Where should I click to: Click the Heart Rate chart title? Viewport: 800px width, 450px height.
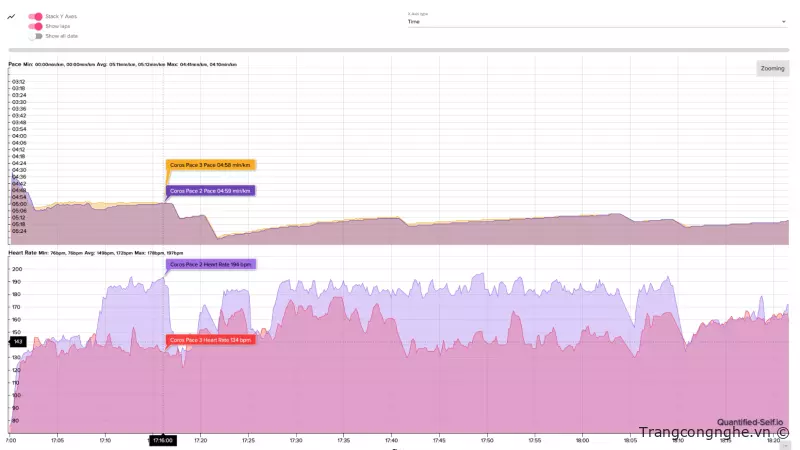22,254
